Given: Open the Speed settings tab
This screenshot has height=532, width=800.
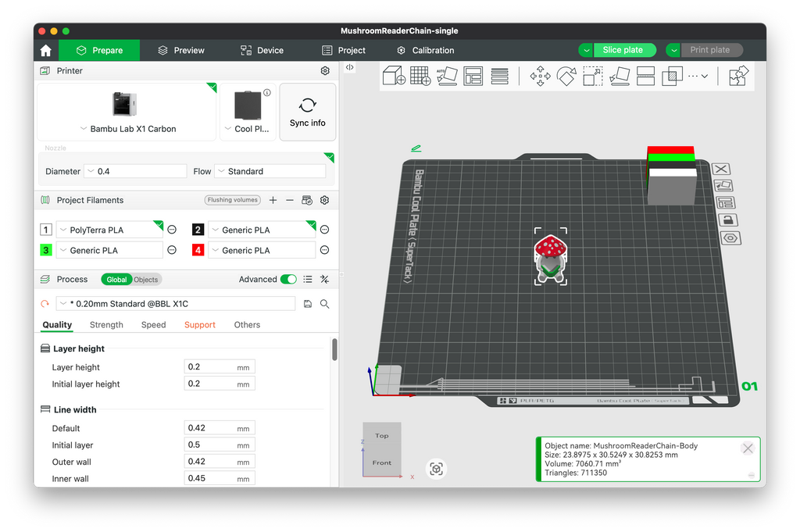Looking at the screenshot, I should tap(153, 325).
